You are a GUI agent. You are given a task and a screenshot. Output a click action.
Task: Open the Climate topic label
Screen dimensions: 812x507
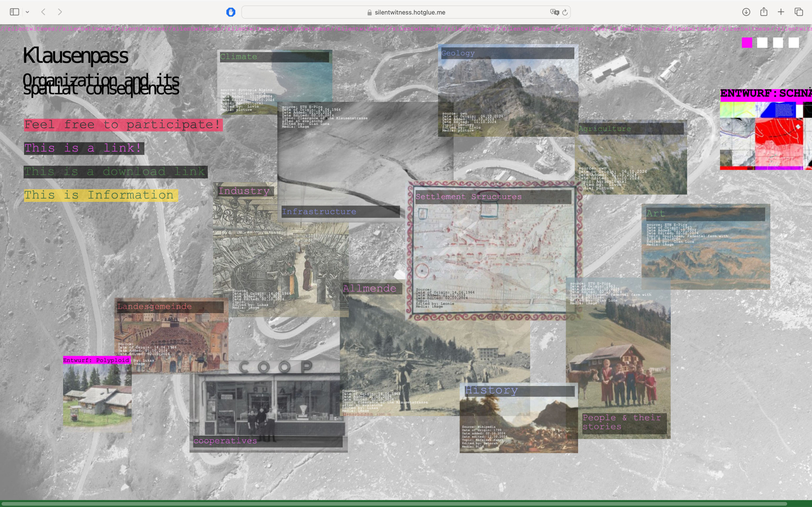click(274, 57)
